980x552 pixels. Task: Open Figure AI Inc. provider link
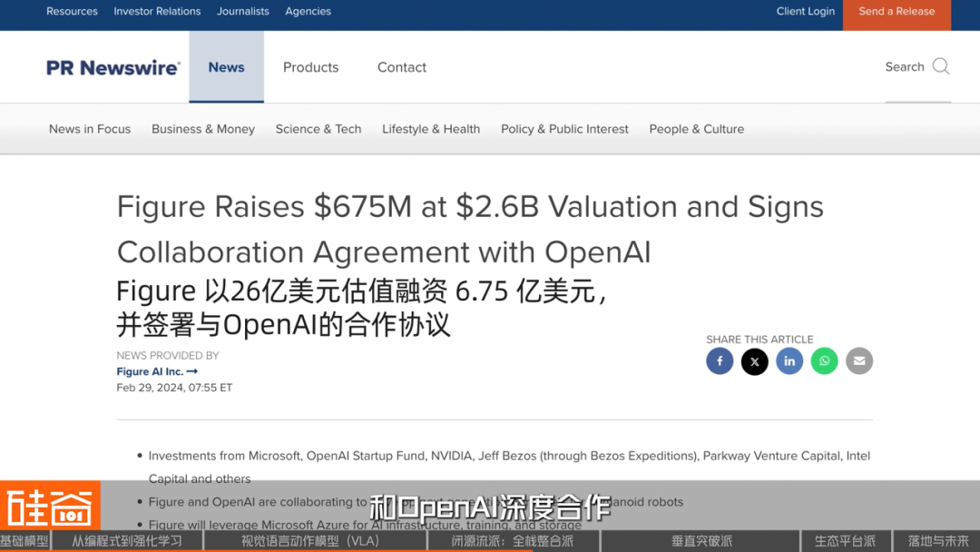tap(157, 371)
